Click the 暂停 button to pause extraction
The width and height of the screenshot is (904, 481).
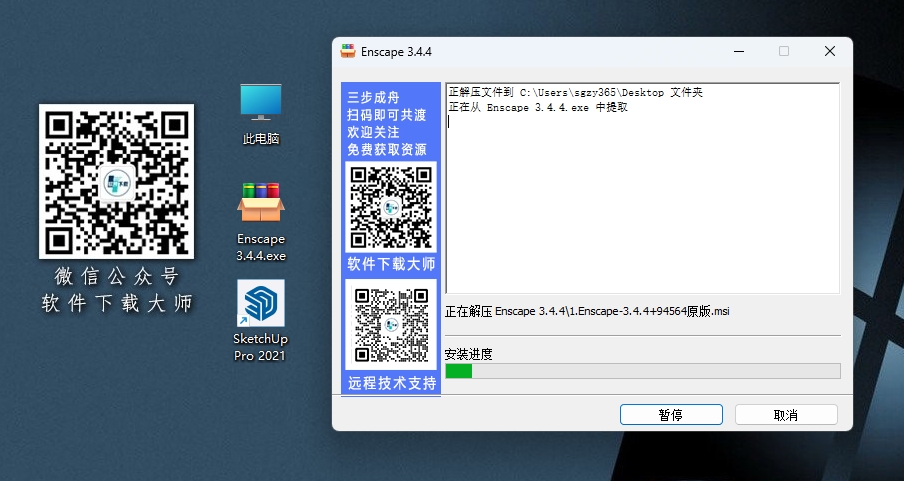tap(671, 415)
